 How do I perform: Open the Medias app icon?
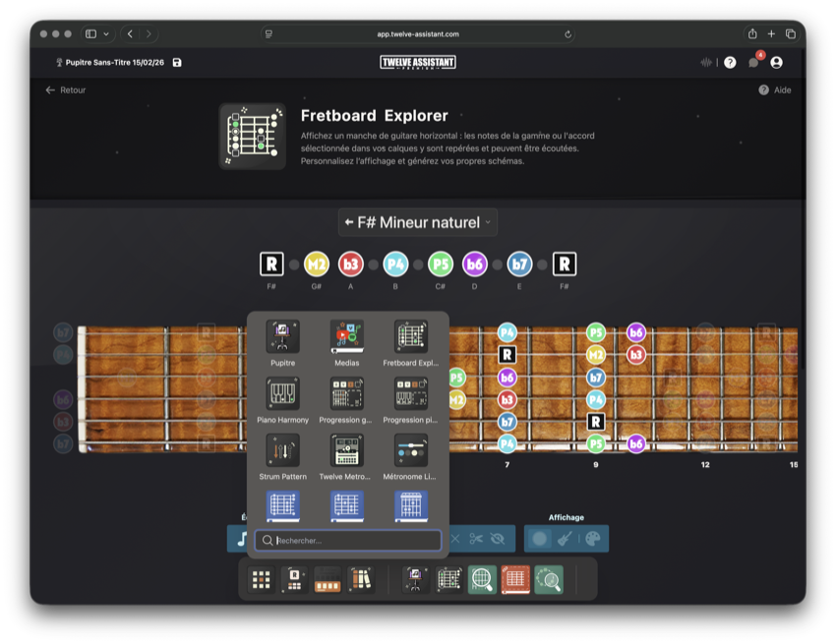click(346, 337)
